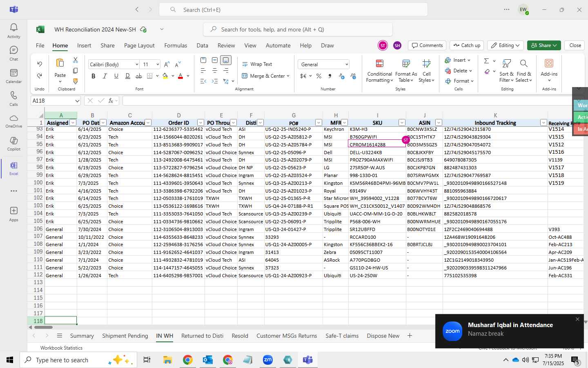Switch to the Shipment Pending sheet tab

(x=125, y=336)
